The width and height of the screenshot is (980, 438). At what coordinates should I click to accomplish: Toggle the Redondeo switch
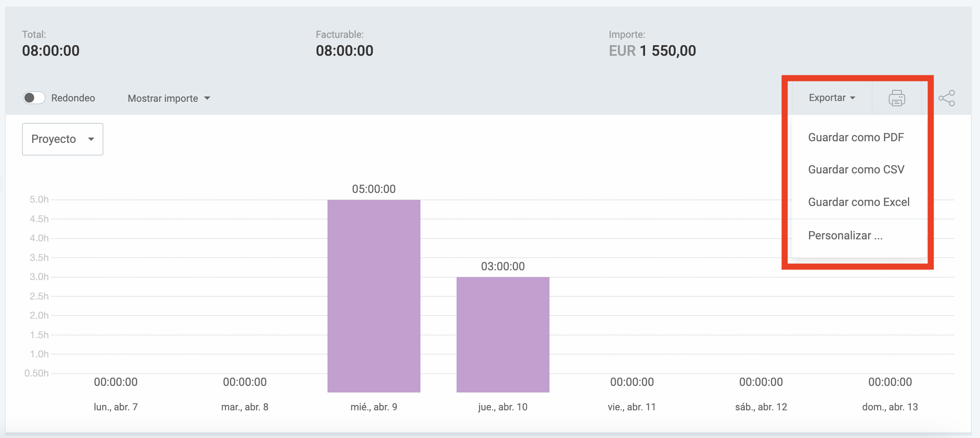point(34,98)
